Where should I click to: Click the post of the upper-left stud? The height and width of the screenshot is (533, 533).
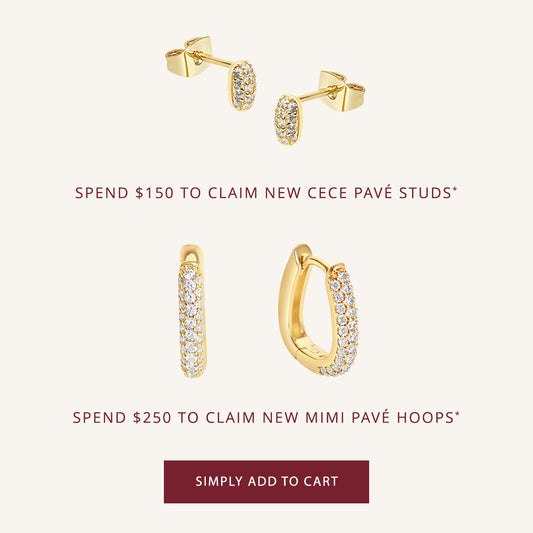[x=213, y=60]
